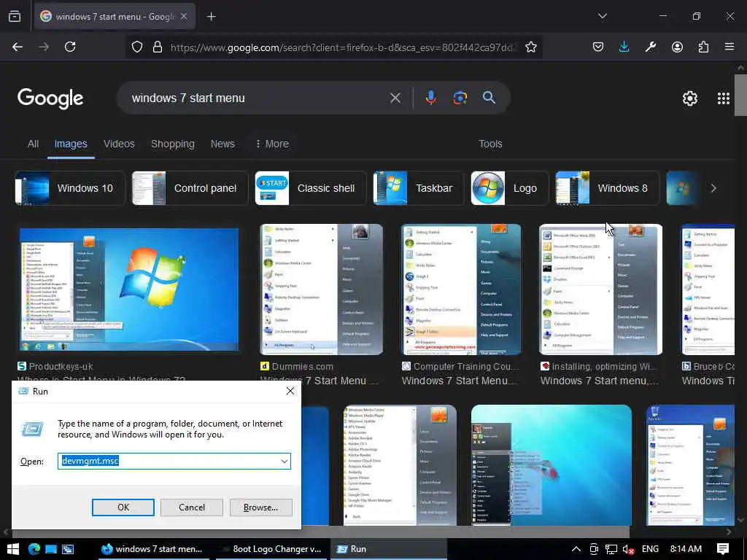Filter images by Control panel chip

pos(190,188)
